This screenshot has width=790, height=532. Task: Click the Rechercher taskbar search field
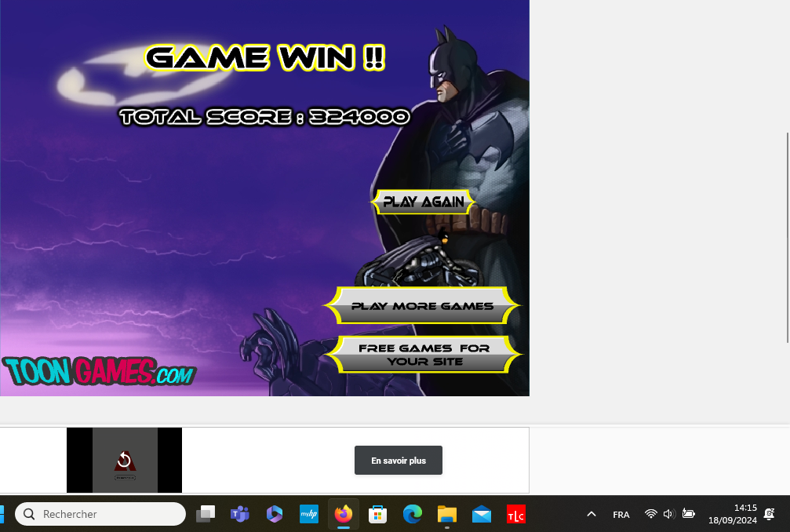pos(100,514)
